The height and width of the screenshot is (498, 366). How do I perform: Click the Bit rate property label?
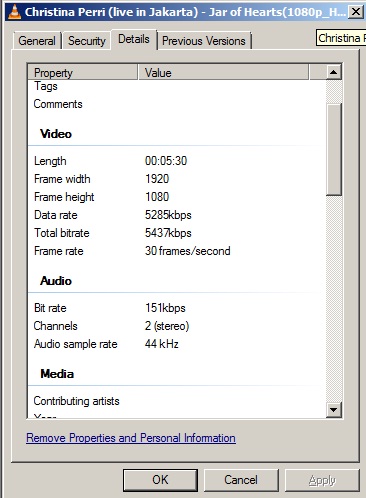50,308
